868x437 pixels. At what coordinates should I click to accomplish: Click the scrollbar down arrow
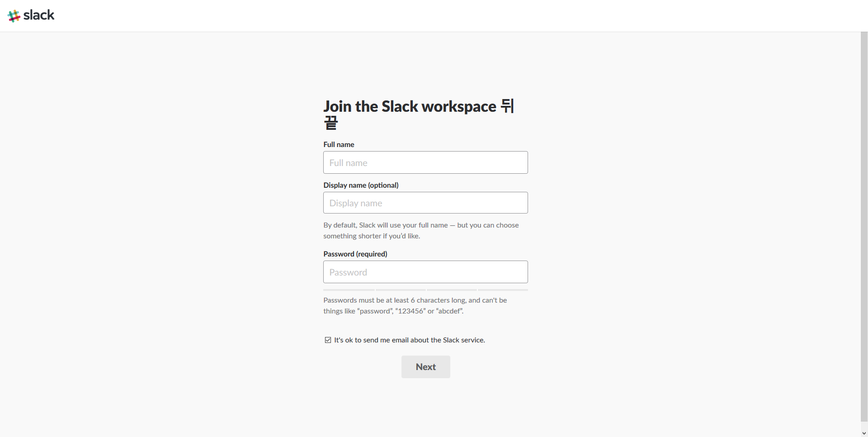tap(864, 433)
